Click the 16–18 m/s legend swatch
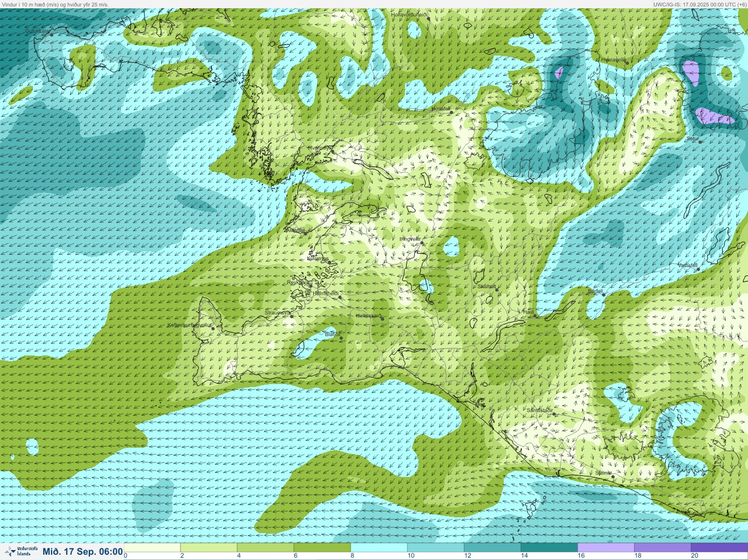Screen dimensions: 748x560 point(605,548)
